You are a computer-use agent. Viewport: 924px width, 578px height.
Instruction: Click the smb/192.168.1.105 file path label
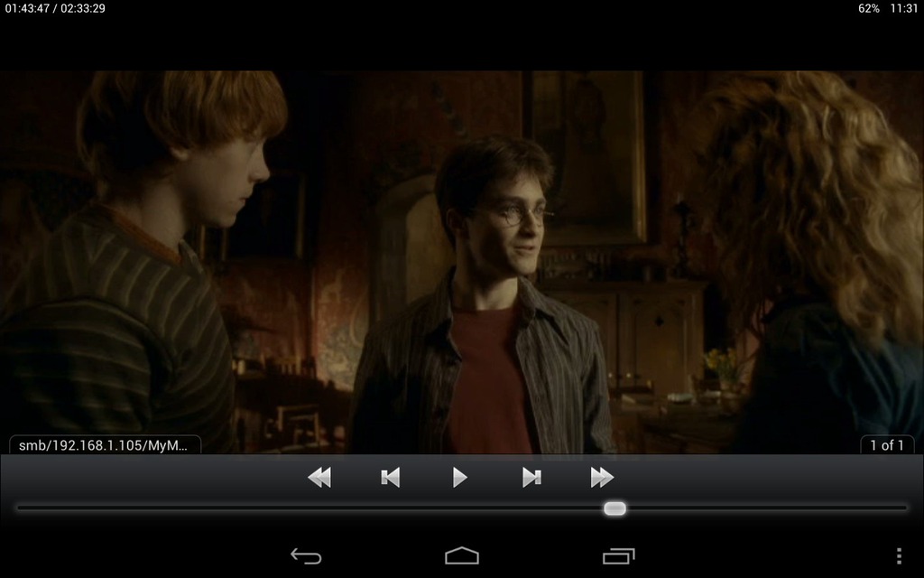pos(105,445)
